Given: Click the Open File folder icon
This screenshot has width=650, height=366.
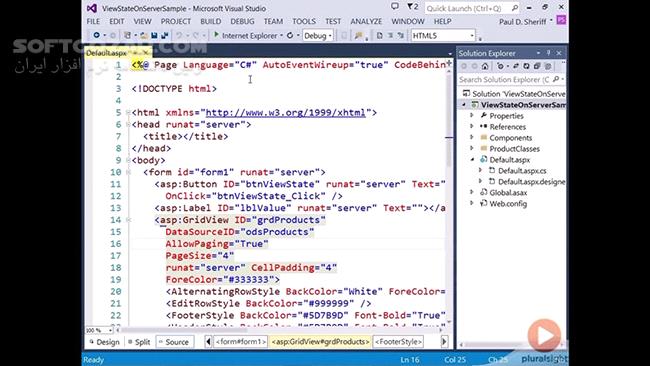Looking at the screenshot, I should click(x=144, y=36).
